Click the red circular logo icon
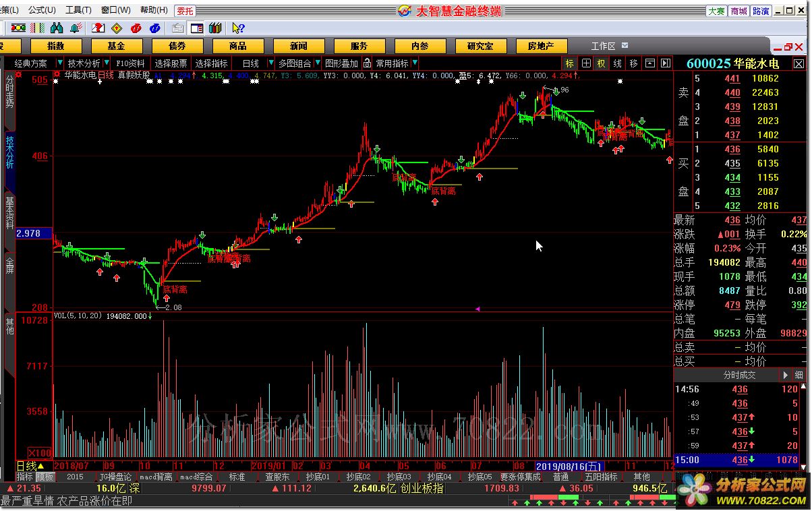This screenshot has height=511, width=812. tap(136, 28)
